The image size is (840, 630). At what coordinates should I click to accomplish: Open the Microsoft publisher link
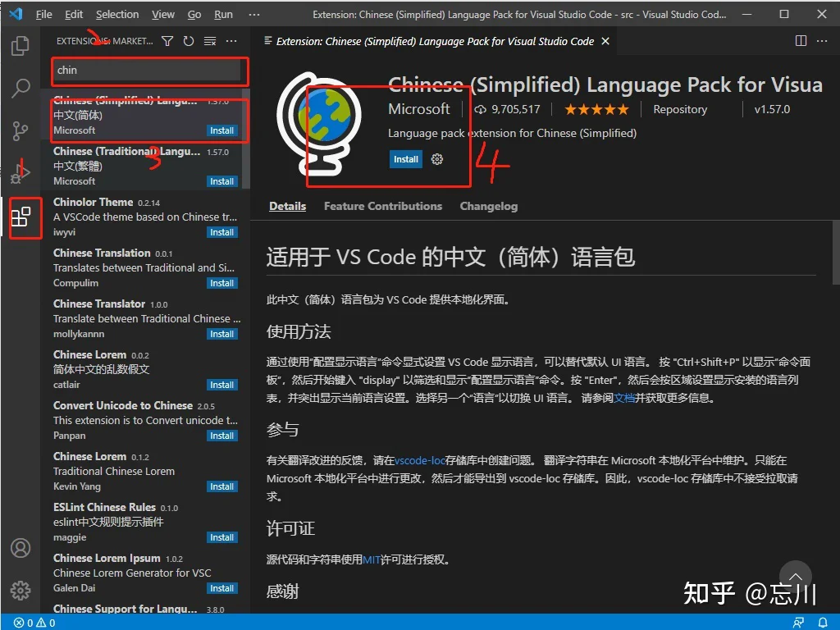pos(419,109)
